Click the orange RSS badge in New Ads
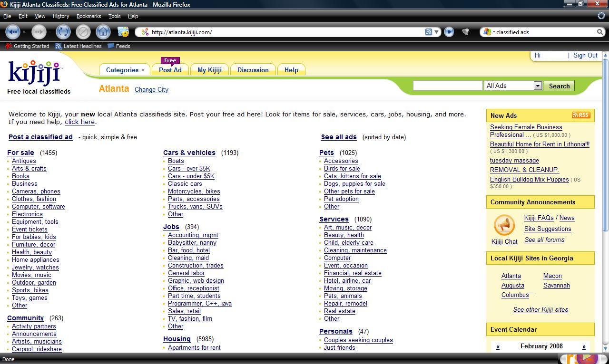This screenshot has width=609, height=364. [581, 115]
